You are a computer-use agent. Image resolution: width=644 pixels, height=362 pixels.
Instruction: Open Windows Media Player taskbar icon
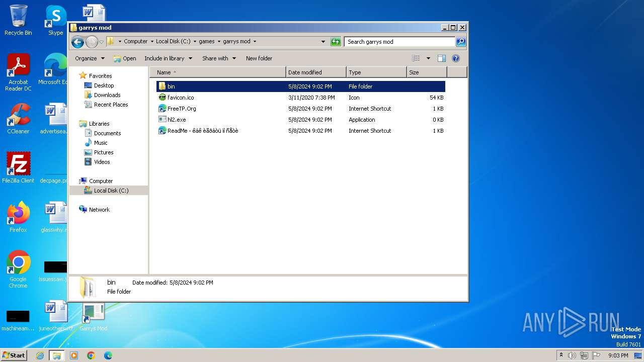(74, 355)
